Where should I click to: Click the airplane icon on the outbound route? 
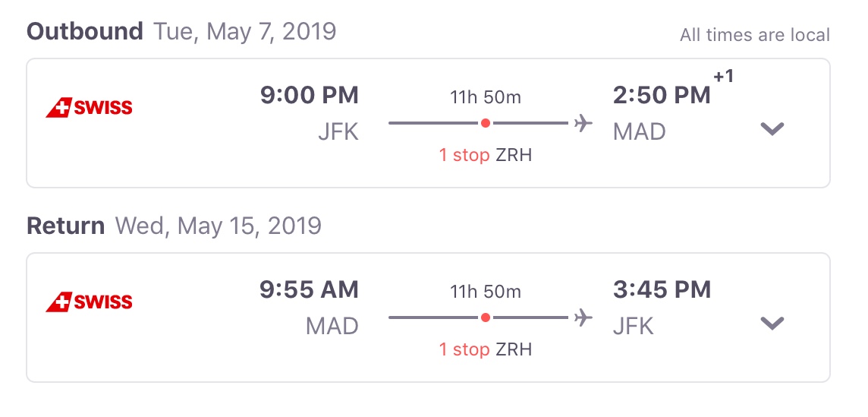(583, 123)
